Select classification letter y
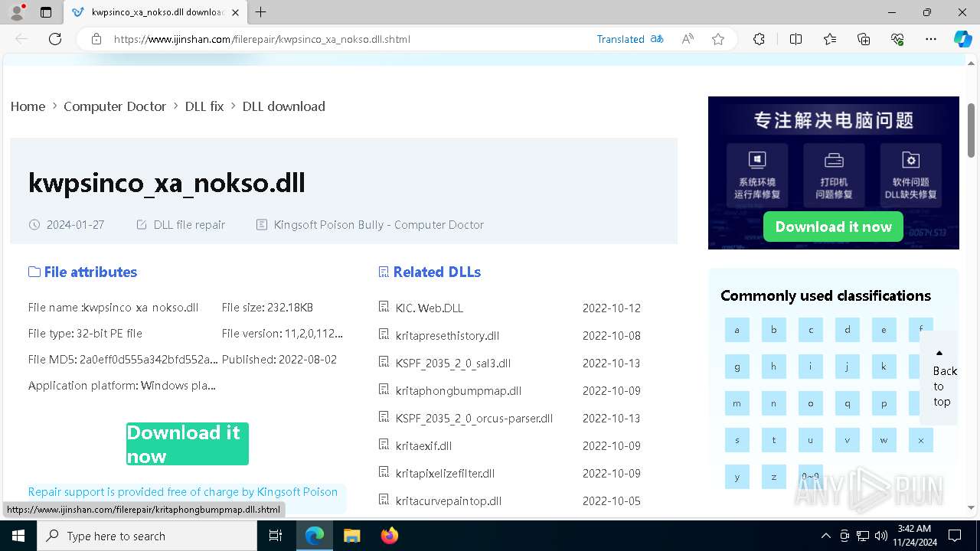The height and width of the screenshot is (551, 980). (x=737, y=477)
